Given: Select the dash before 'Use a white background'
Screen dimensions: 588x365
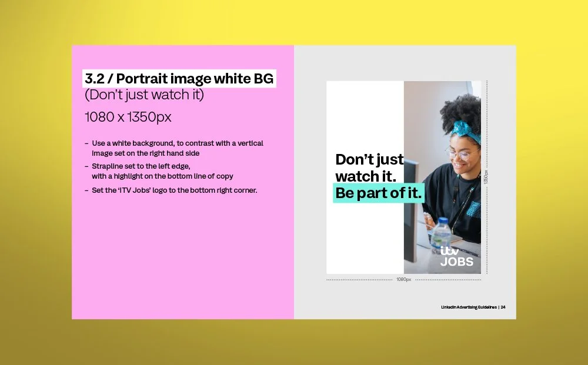Looking at the screenshot, I should pos(86,143).
